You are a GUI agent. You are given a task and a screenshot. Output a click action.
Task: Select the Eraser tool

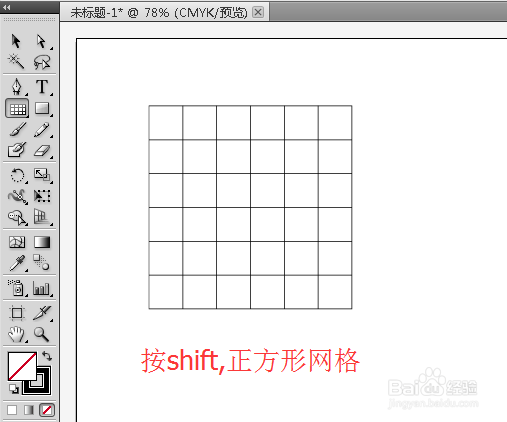point(42,151)
